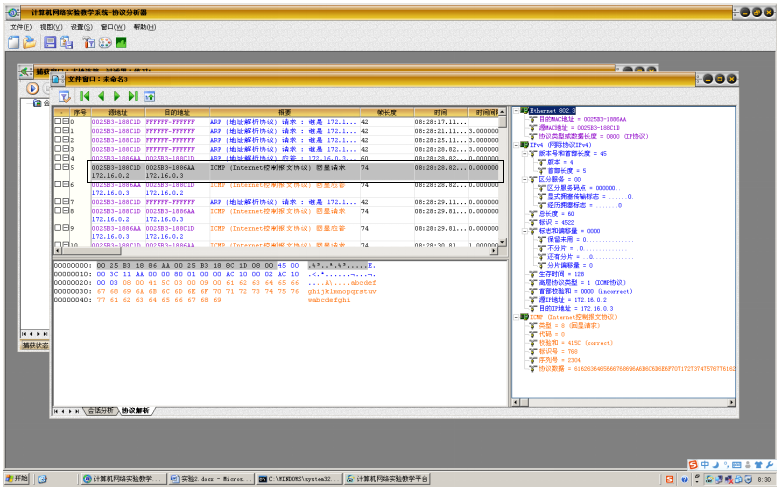Image resolution: width=777 pixels, height=488 pixels.
Task: Open the color palette settings icon
Action: pos(105,43)
